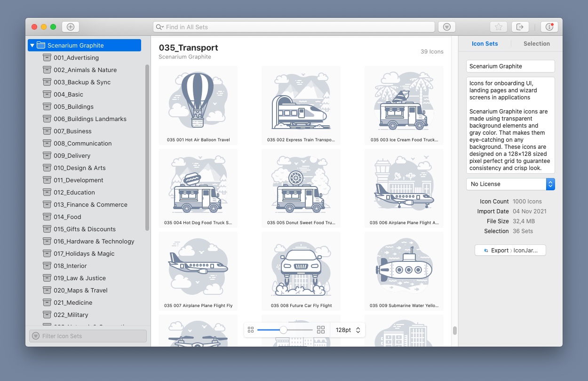Click the Export to IconJar button

click(x=510, y=250)
